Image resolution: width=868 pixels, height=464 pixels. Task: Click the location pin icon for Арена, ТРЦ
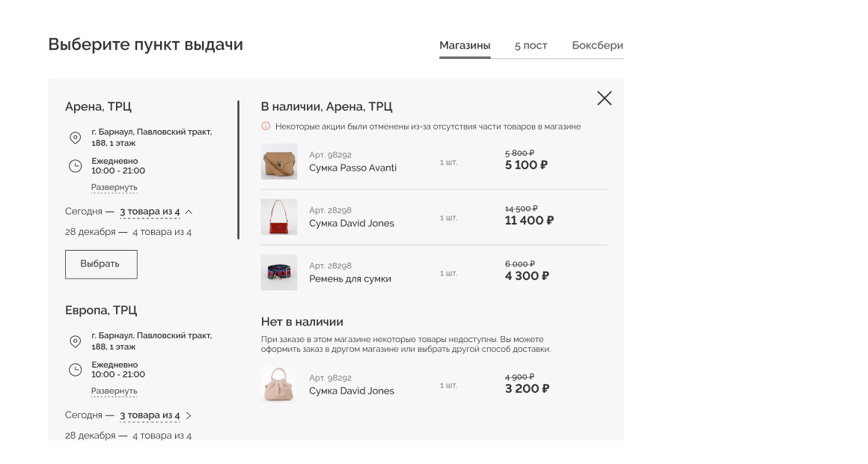point(75,138)
